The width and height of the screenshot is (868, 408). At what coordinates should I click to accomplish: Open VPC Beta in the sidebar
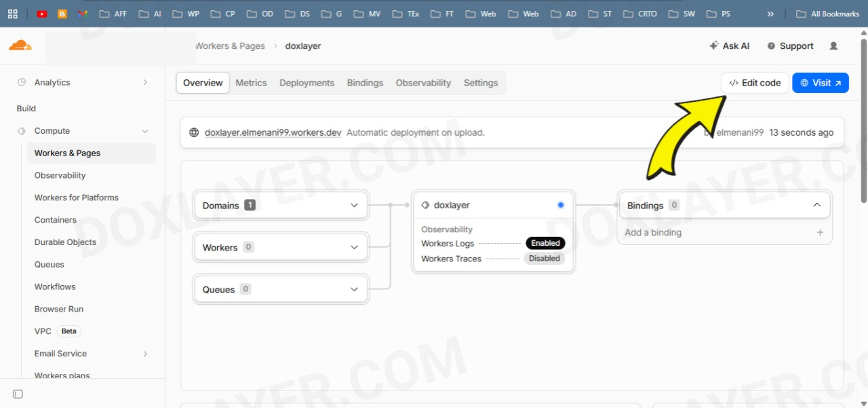pos(57,331)
